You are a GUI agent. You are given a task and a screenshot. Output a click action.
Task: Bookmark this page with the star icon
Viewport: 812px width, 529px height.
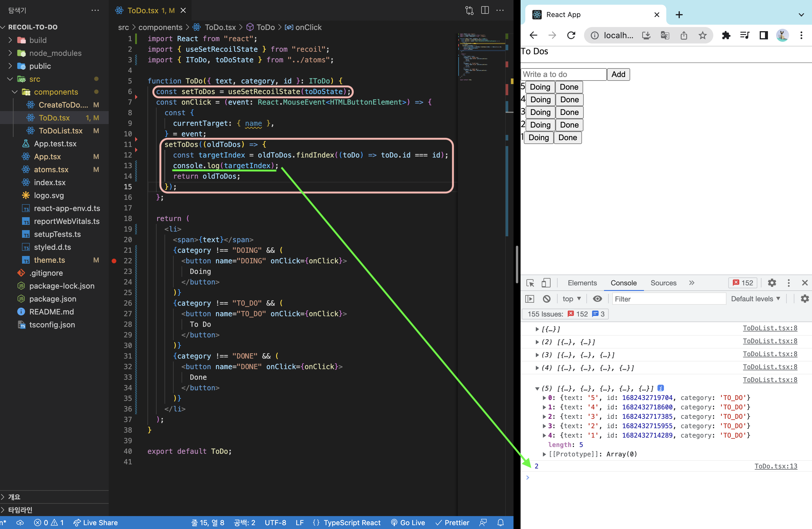pos(702,35)
